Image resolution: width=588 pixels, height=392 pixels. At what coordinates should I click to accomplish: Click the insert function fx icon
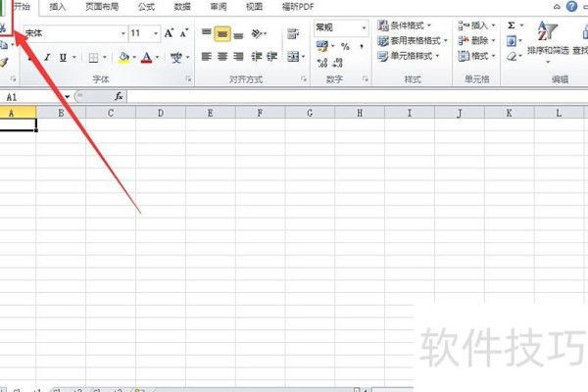click(119, 96)
